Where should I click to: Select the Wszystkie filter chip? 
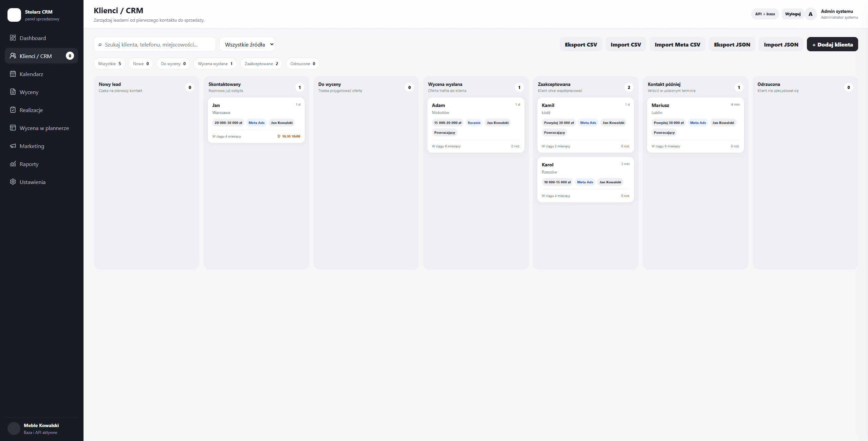(109, 63)
